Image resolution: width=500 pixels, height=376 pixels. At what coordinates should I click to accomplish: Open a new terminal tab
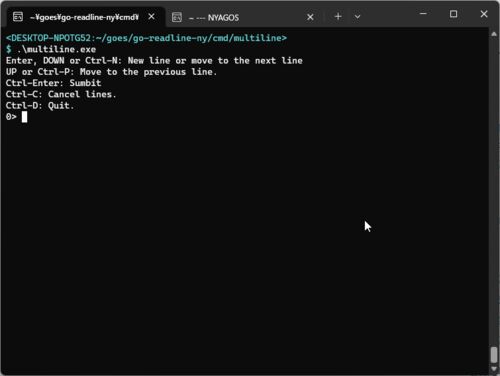click(x=338, y=16)
